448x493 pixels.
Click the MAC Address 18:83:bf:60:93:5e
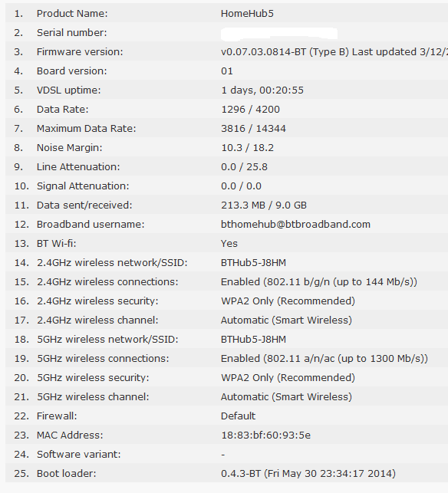click(x=266, y=435)
